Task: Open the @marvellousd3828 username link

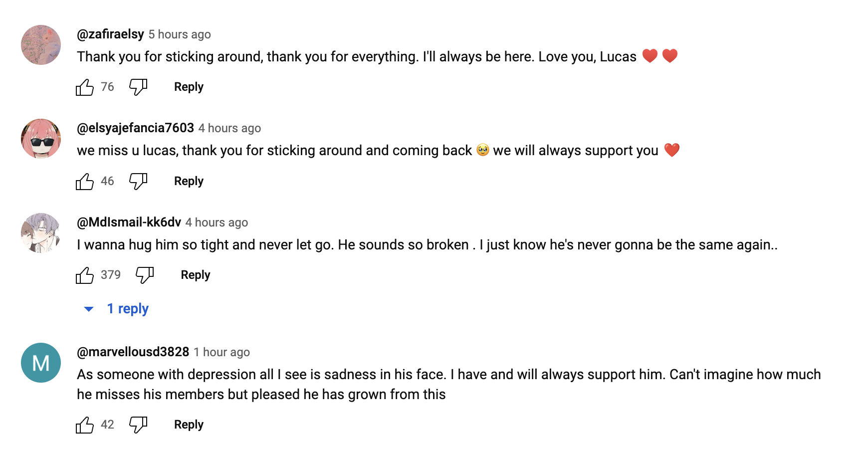Action: (x=133, y=352)
